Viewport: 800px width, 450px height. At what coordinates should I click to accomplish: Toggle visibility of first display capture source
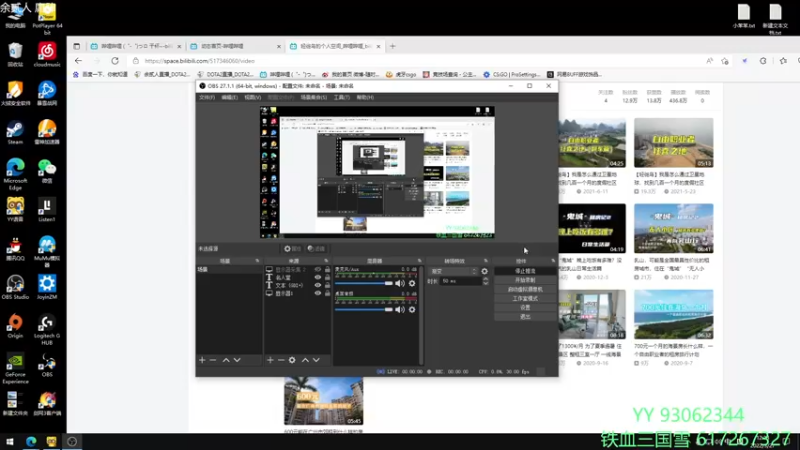[x=318, y=269]
